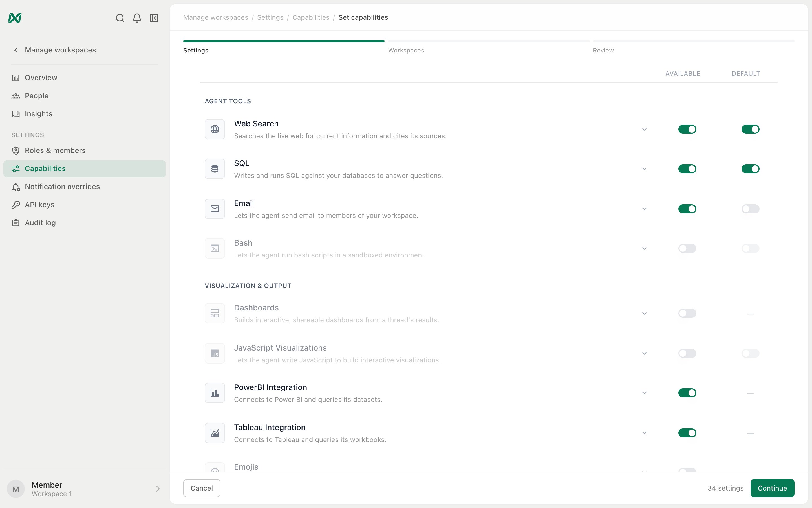Expand the Web Search row chevron
This screenshot has width=812, height=508.
tap(644, 129)
